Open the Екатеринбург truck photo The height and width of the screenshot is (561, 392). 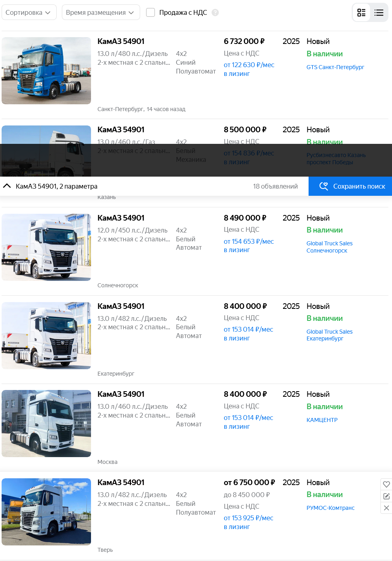(46, 336)
